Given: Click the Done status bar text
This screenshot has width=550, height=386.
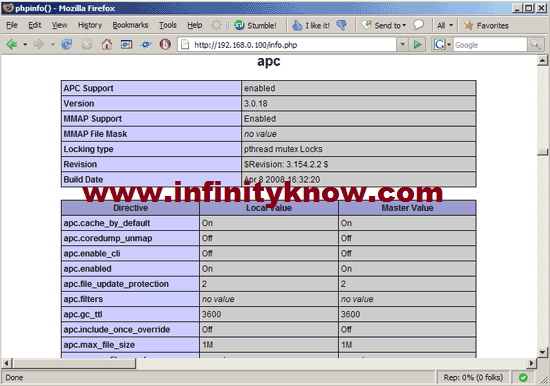Looking at the screenshot, I should [x=14, y=378].
